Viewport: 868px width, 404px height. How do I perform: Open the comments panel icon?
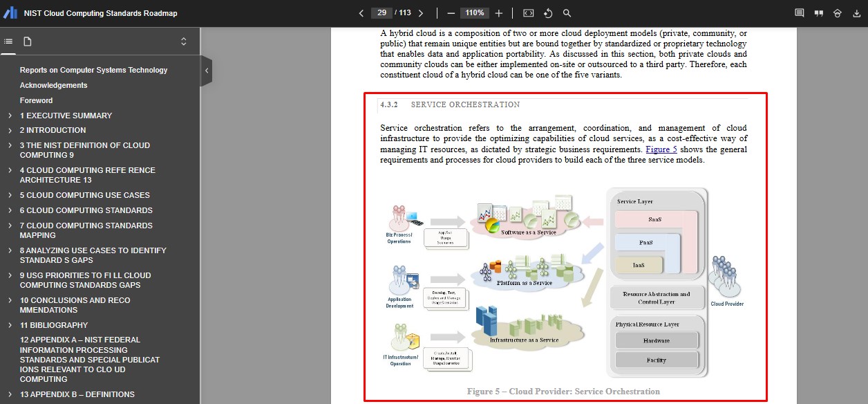(x=800, y=13)
